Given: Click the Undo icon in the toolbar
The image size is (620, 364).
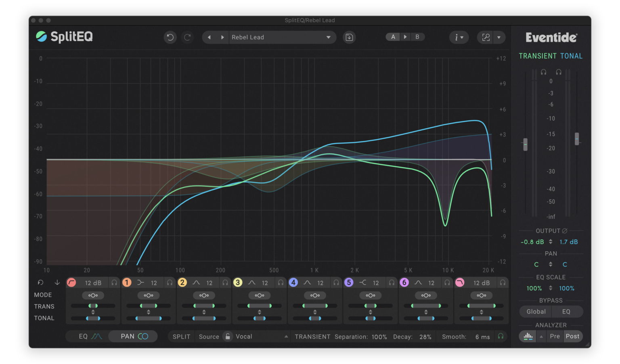Looking at the screenshot, I should pyautogui.click(x=170, y=37).
